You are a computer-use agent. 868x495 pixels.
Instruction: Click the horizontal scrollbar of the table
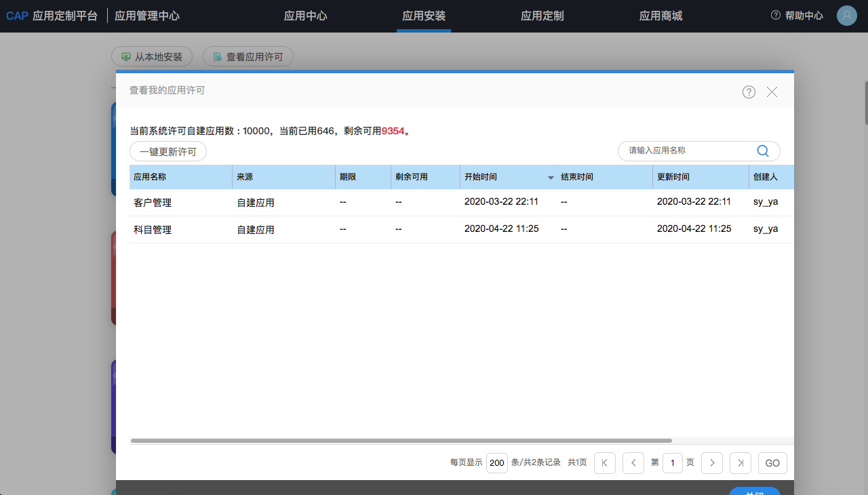point(401,441)
